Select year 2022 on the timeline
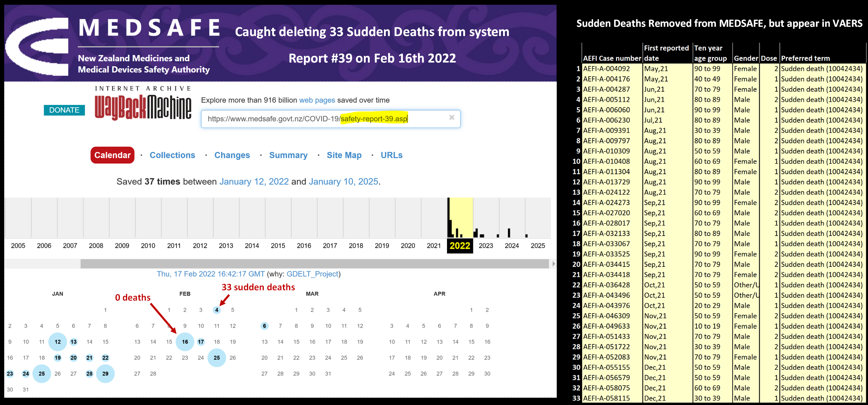This screenshot has width=868, height=405. [x=460, y=246]
